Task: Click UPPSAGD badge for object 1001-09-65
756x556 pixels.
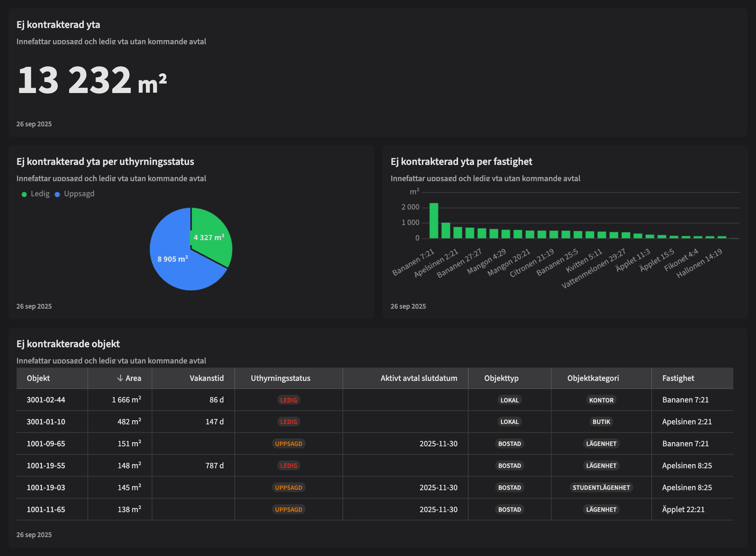Action: click(288, 444)
